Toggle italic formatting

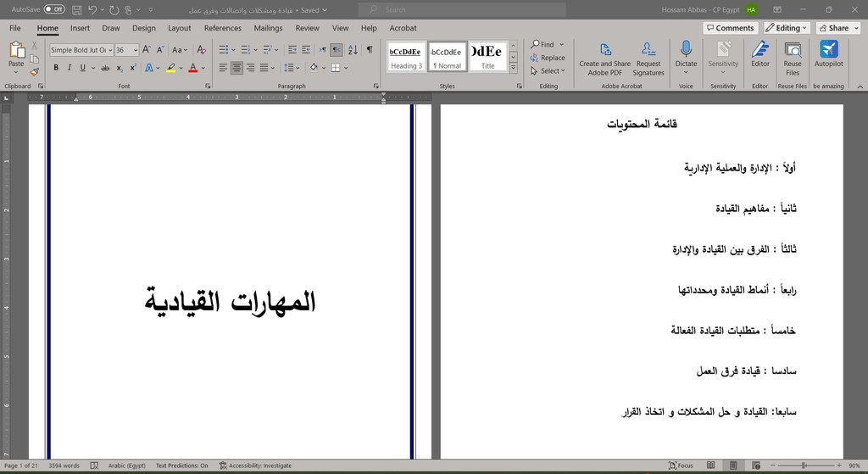70,68
